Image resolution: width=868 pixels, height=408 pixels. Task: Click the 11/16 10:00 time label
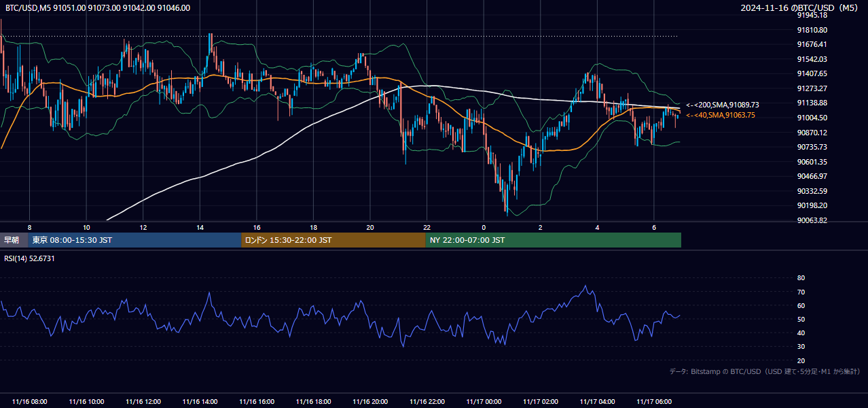(x=86, y=402)
